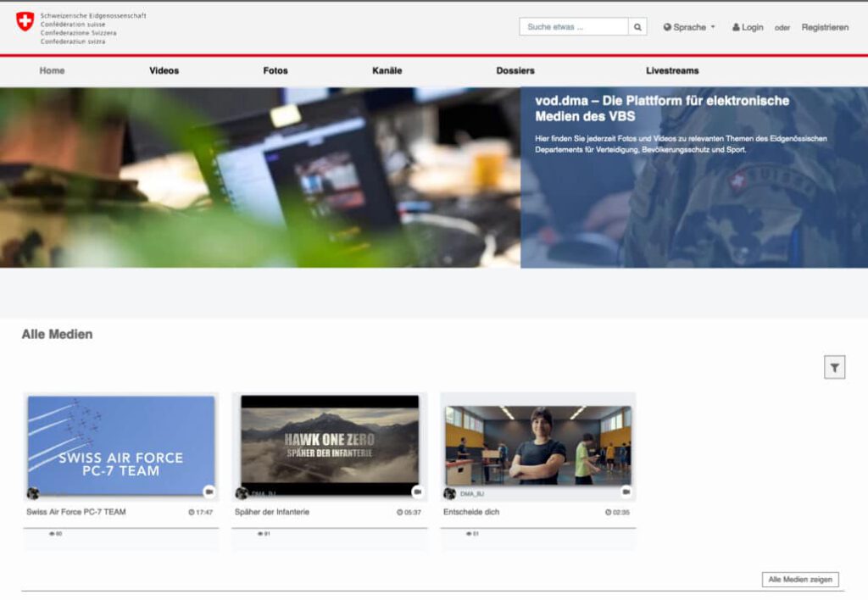Screen dimensions: 868x600
Task: Open the Hawk One Zero video thumbnail
Action: (x=327, y=442)
